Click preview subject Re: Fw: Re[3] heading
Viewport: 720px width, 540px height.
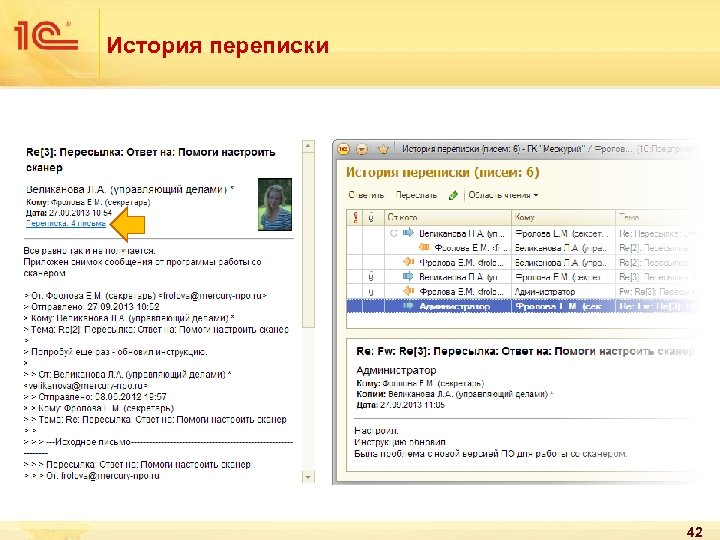[x=524, y=351]
